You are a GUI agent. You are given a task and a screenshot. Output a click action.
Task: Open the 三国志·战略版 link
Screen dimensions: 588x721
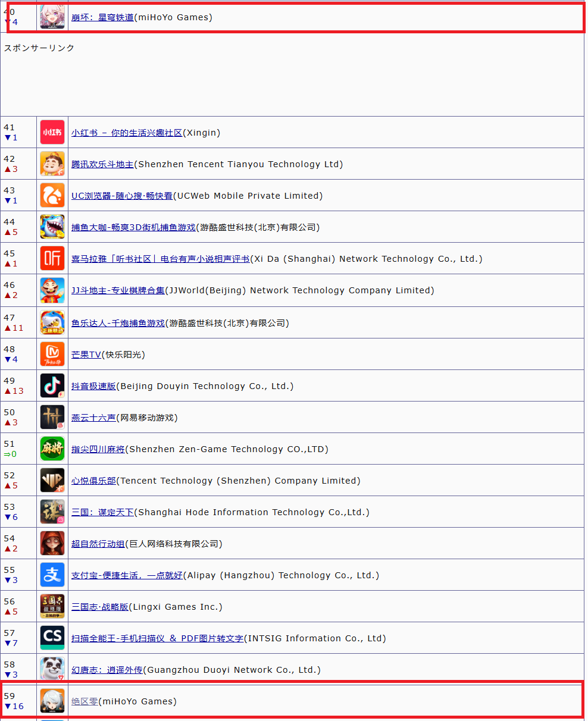[100, 607]
